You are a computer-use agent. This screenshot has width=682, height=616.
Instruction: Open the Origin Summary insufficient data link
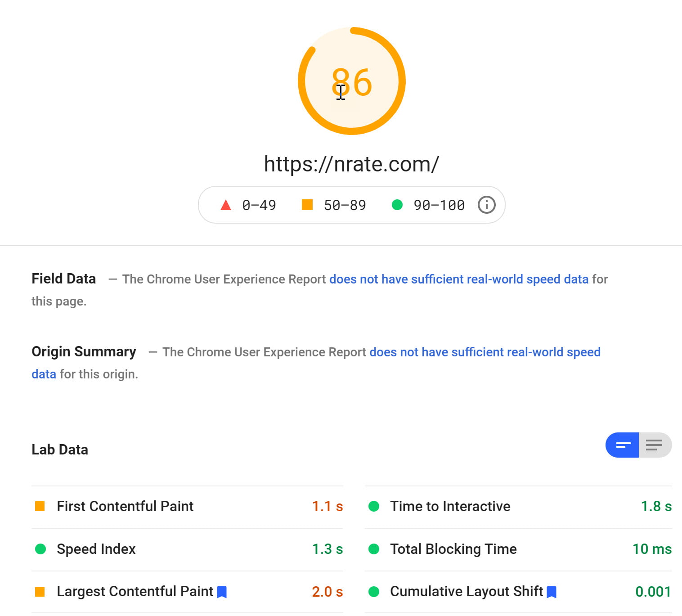tap(316, 363)
